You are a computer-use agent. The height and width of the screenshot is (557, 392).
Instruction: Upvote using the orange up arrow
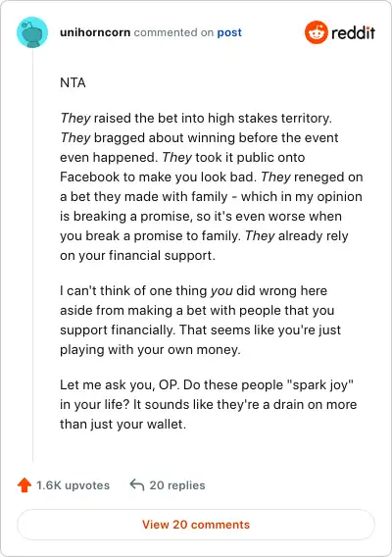click(24, 484)
